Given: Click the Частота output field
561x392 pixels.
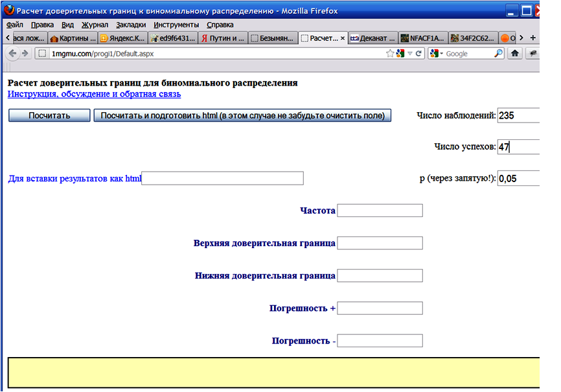Looking at the screenshot, I should [380, 211].
